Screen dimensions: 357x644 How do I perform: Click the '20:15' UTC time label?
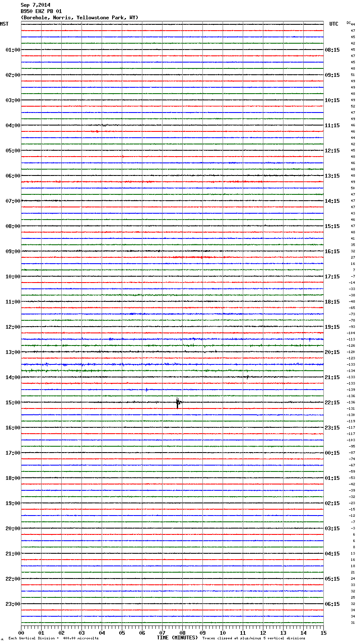point(332,352)
